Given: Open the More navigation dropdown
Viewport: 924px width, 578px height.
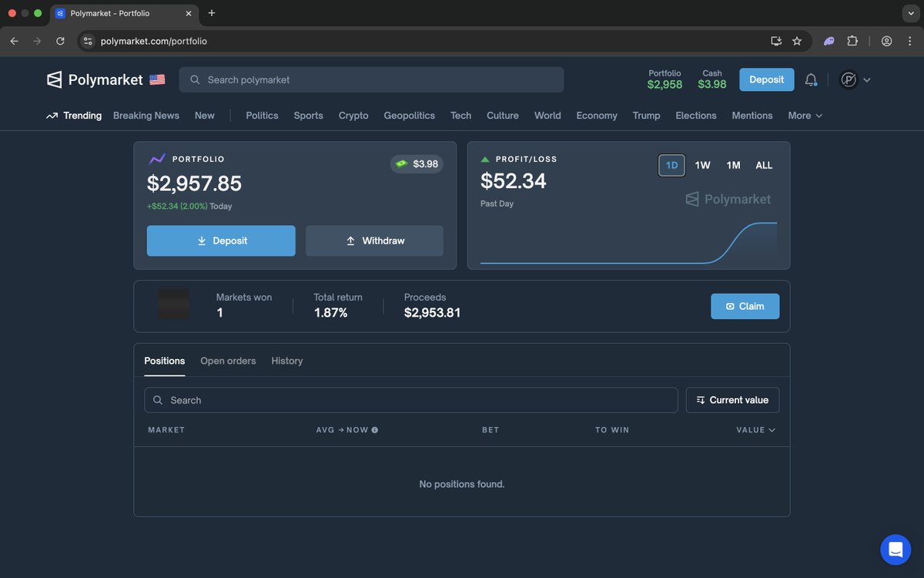Looking at the screenshot, I should click(804, 115).
